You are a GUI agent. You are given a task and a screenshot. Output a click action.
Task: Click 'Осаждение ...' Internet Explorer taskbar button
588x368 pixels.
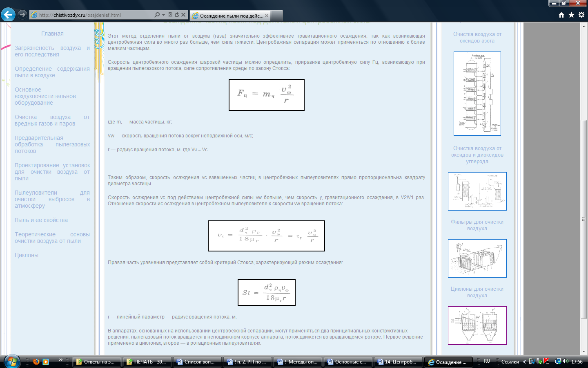pos(449,362)
